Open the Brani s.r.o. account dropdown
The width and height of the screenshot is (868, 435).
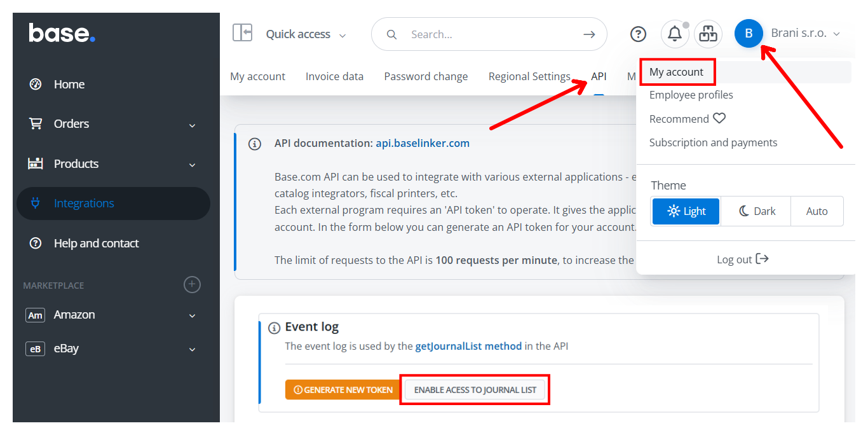tap(805, 33)
